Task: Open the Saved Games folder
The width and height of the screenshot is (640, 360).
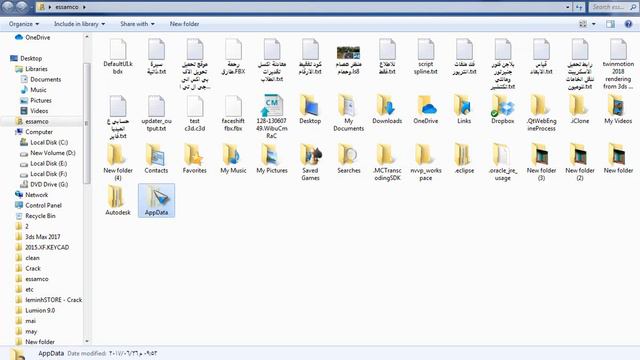Action: [310, 162]
